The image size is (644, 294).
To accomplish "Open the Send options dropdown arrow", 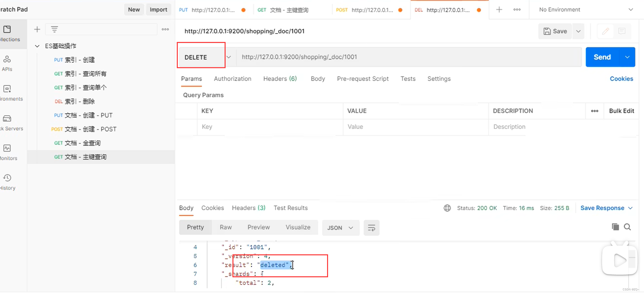I will coord(627,57).
